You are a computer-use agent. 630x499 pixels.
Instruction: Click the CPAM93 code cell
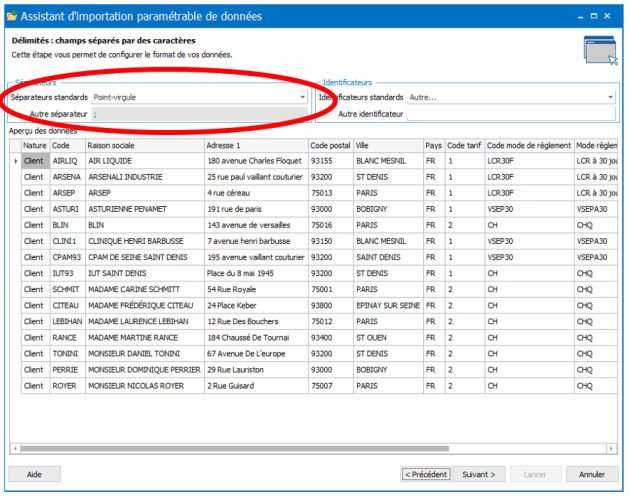point(68,258)
